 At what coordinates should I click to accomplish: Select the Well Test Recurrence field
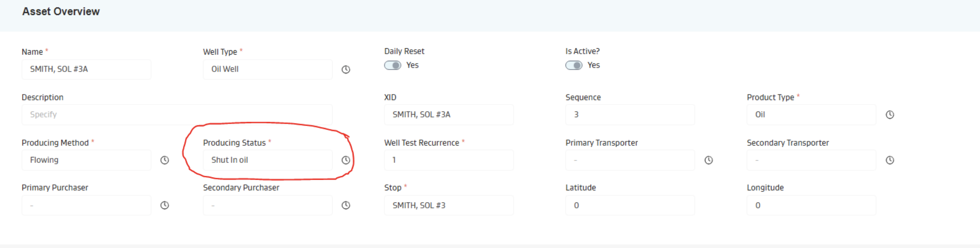point(448,160)
